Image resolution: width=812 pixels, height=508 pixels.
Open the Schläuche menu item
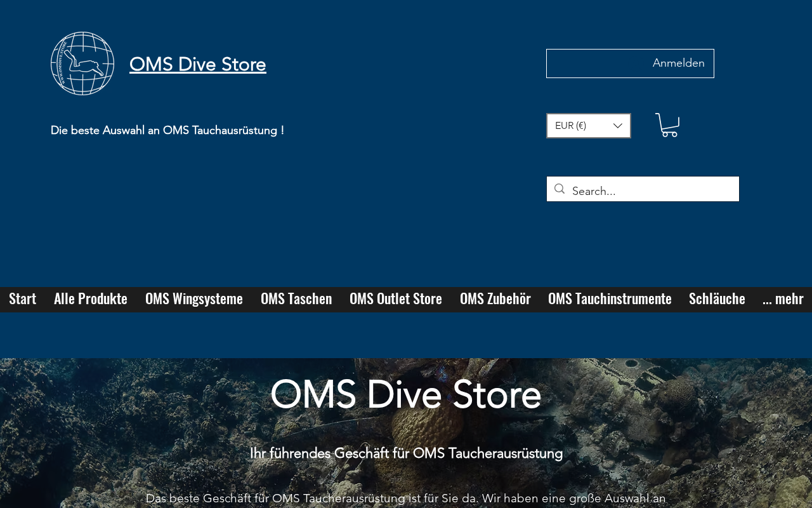pos(717,298)
